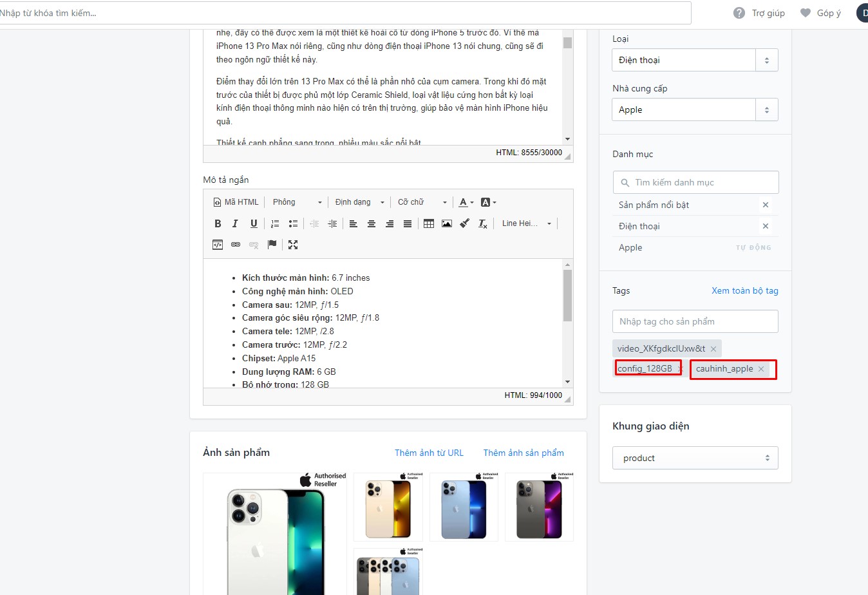Remove the video_XKfgdkclUxw&t tag
The height and width of the screenshot is (595, 868).
pyautogui.click(x=713, y=349)
